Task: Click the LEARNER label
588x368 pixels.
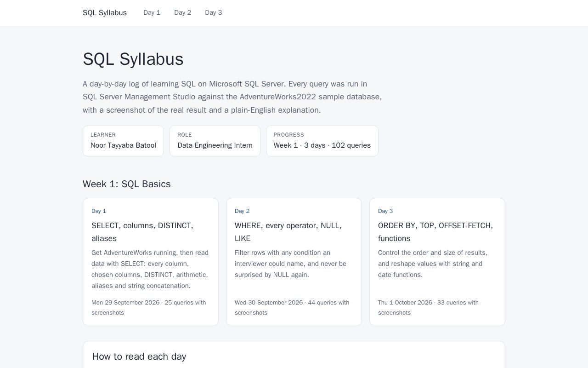Action: coord(103,135)
